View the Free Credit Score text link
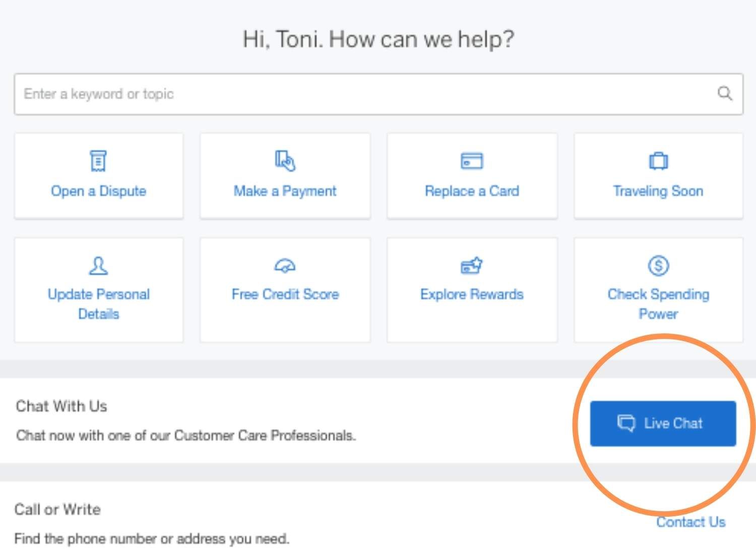This screenshot has height=553, width=756. point(285,295)
